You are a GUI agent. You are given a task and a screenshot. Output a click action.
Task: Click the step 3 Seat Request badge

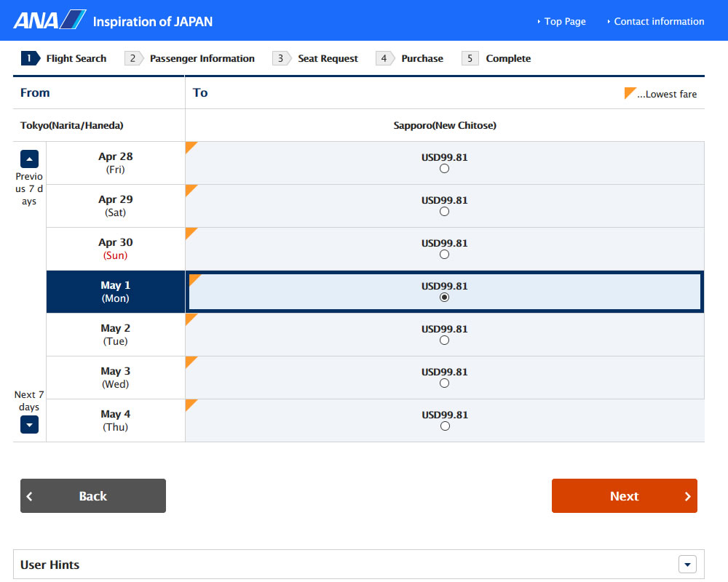click(x=281, y=59)
